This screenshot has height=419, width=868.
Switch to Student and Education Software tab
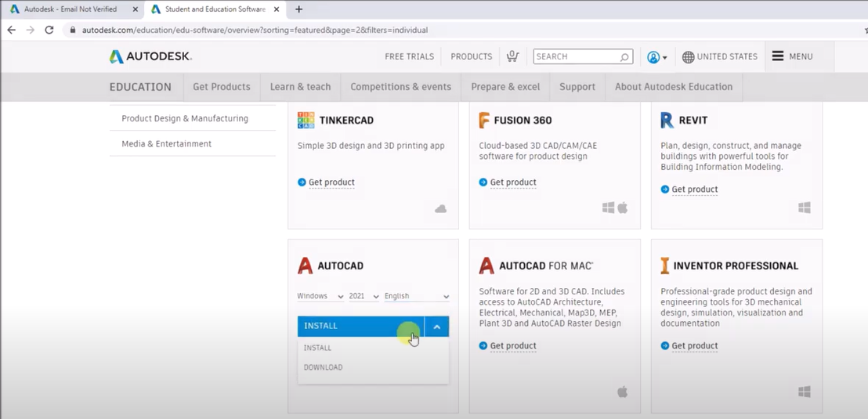point(215,9)
